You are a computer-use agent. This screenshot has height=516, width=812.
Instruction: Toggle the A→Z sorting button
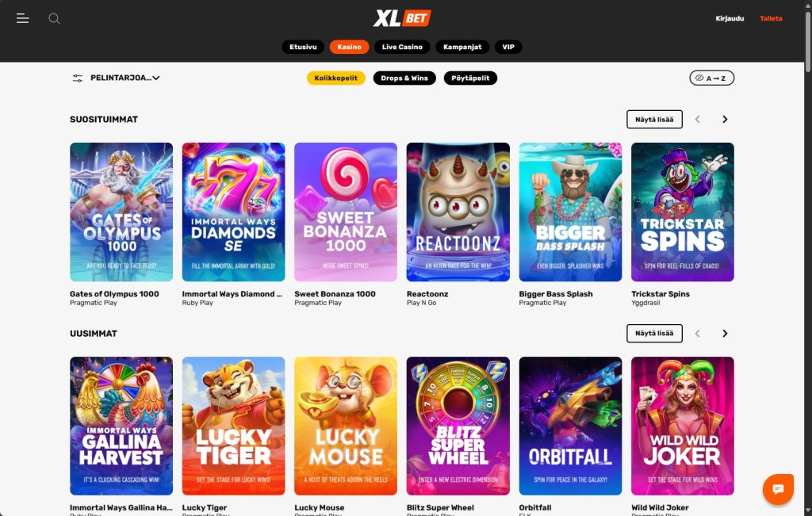coord(711,78)
